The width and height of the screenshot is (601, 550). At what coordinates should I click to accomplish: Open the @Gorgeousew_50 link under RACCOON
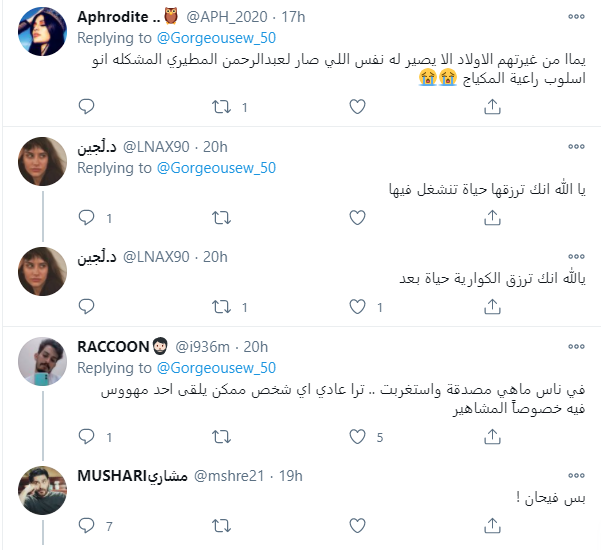click(215, 368)
